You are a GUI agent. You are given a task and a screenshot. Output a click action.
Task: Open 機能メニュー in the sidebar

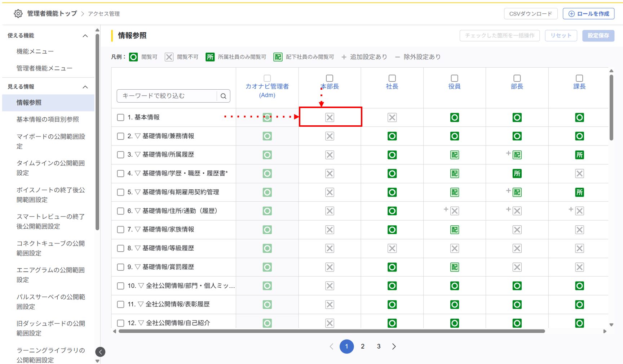pyautogui.click(x=35, y=51)
